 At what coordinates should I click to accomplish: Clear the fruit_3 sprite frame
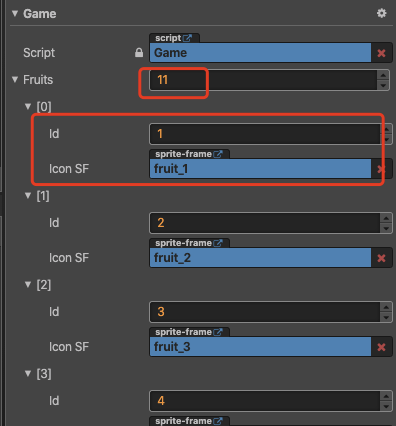[x=381, y=347]
